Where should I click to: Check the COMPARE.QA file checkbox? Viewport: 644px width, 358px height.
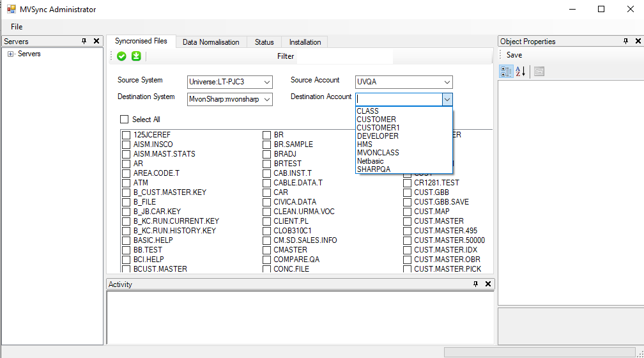coord(266,260)
